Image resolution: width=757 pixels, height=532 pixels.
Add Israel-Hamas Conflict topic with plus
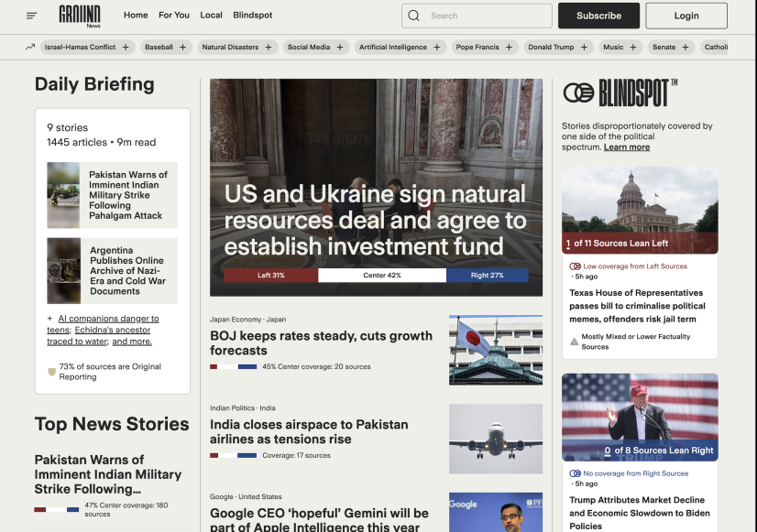(x=126, y=48)
